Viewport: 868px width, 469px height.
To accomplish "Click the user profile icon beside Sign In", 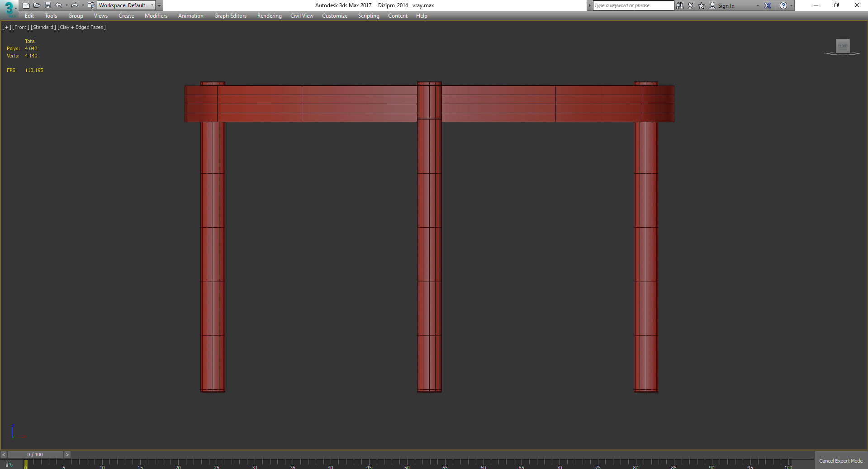I will click(712, 5).
